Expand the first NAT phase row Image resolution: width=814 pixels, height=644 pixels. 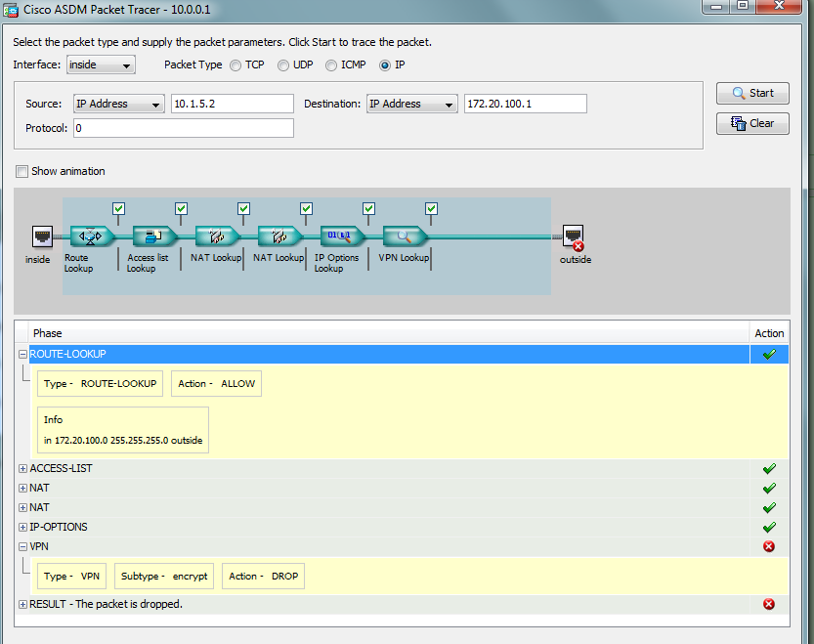[x=22, y=489]
